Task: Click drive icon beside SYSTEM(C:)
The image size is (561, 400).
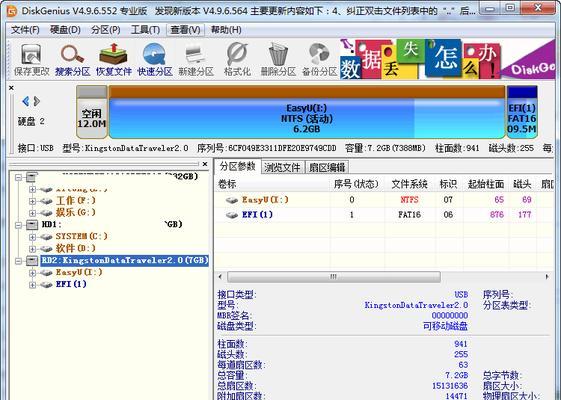Action: [46, 237]
